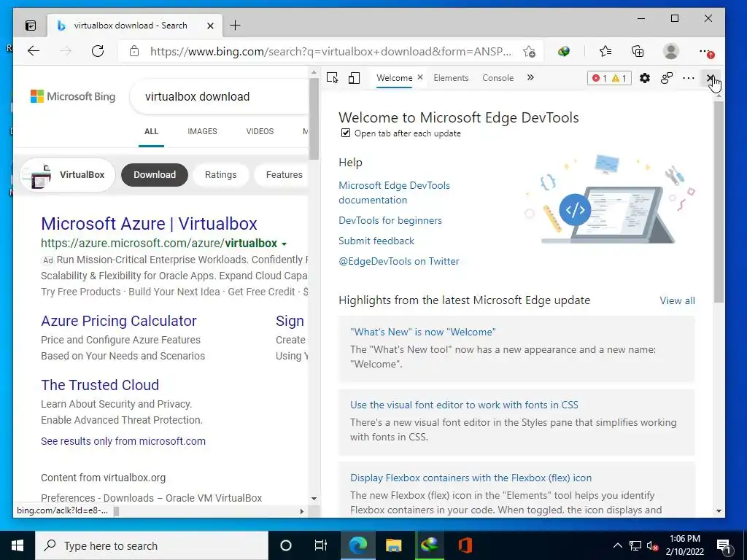The width and height of the screenshot is (747, 560).
Task: Open Cortana circle on taskbar
Action: tap(286, 545)
